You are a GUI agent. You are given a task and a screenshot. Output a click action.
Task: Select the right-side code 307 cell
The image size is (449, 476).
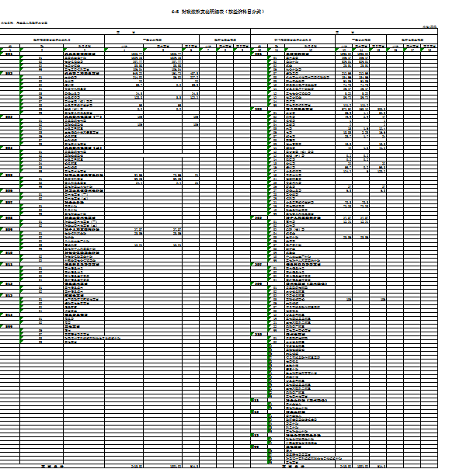click(x=259, y=265)
